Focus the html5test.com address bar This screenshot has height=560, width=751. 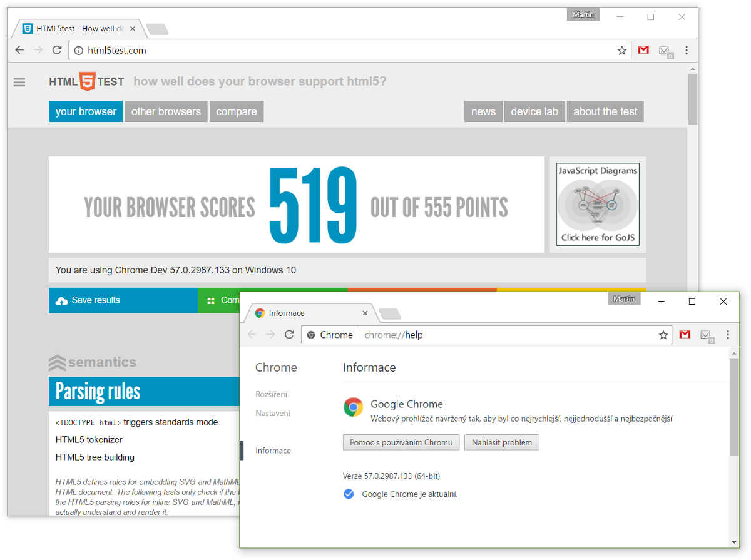(x=350, y=51)
